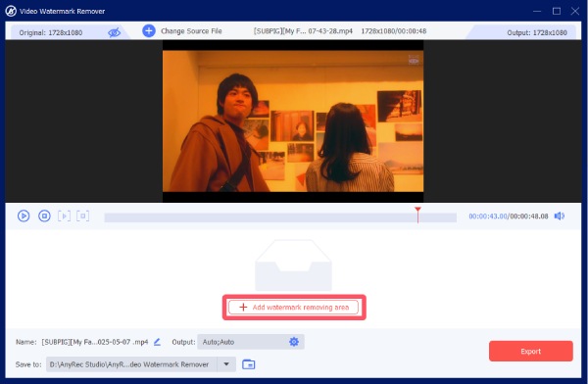Play the video with the play button
The height and width of the screenshot is (384, 588).
[x=24, y=216]
